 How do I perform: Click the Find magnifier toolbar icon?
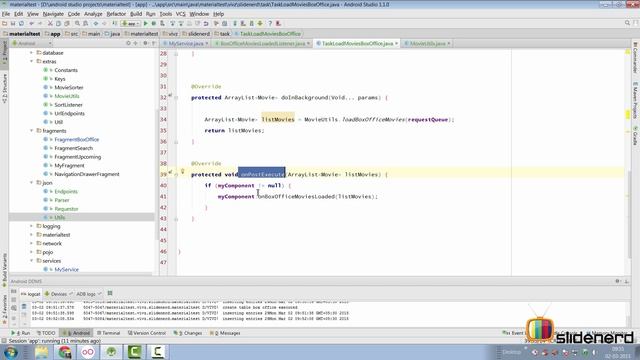point(77,24)
